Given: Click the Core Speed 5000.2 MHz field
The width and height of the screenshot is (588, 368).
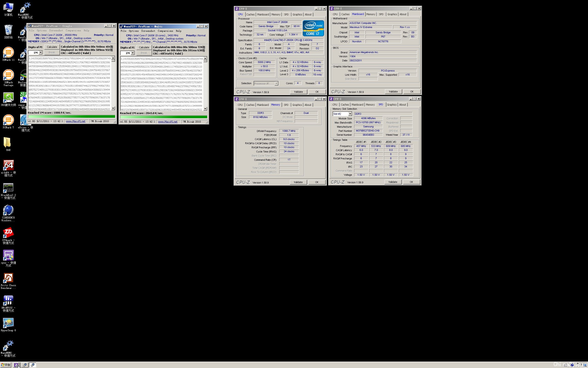Looking at the screenshot, I should point(264,62).
